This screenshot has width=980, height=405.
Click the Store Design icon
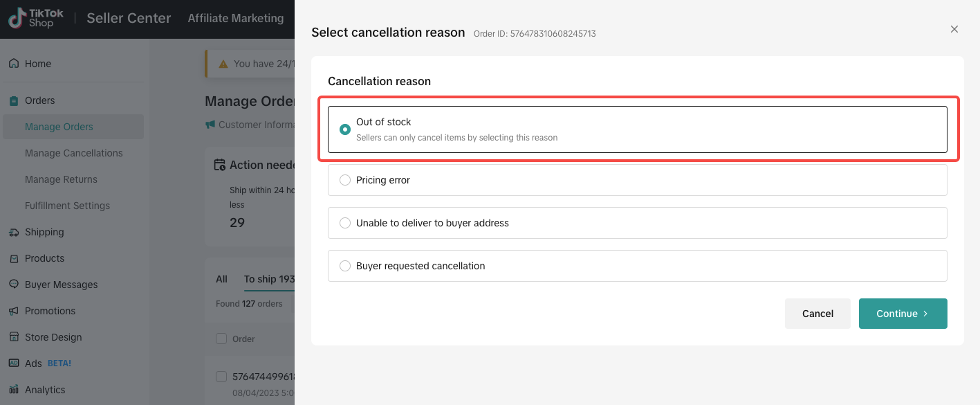(x=14, y=337)
